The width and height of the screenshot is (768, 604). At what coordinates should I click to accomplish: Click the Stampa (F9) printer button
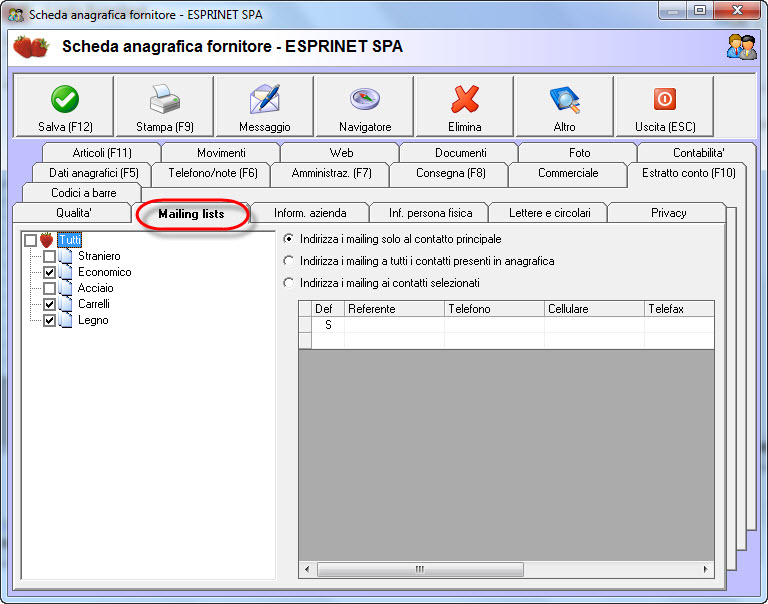pyautogui.click(x=165, y=106)
